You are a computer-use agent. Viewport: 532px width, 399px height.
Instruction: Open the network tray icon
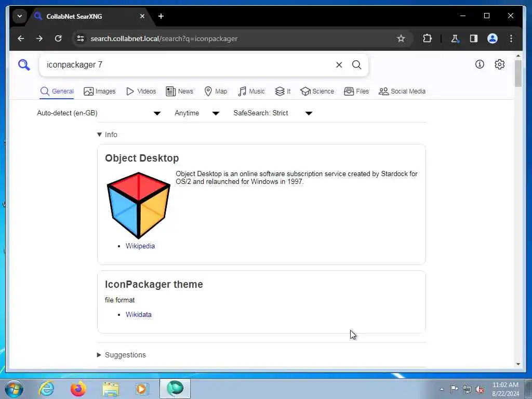pos(467,390)
